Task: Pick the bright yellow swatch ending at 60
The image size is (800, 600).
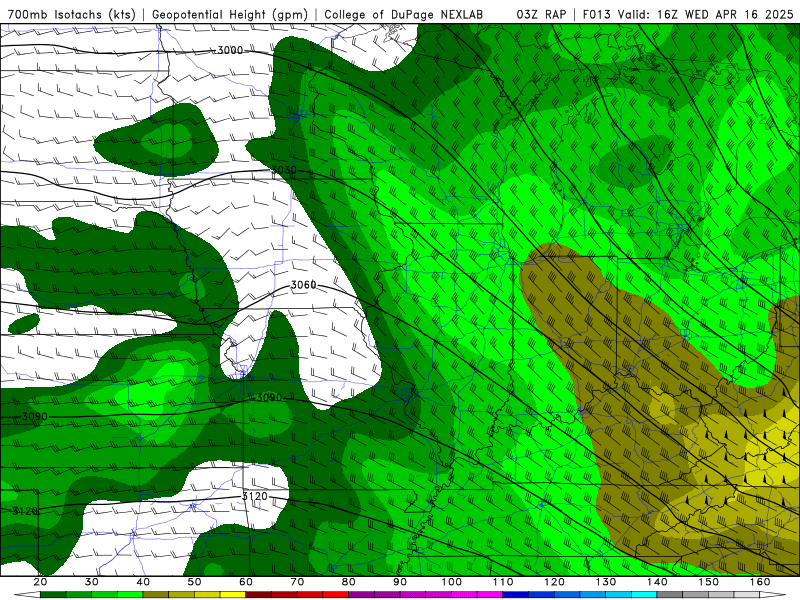Action: (x=233, y=595)
